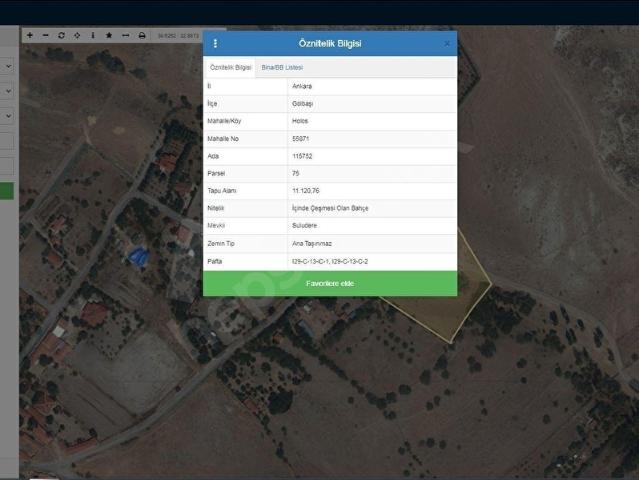Expand the second dropdown in left panel
639x480 pixels.
[9, 91]
